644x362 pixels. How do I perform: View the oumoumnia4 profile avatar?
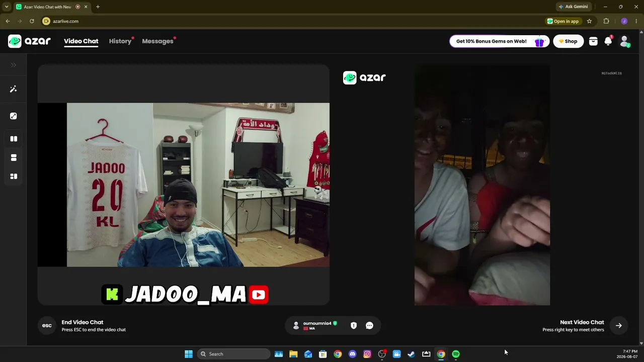[296, 325]
